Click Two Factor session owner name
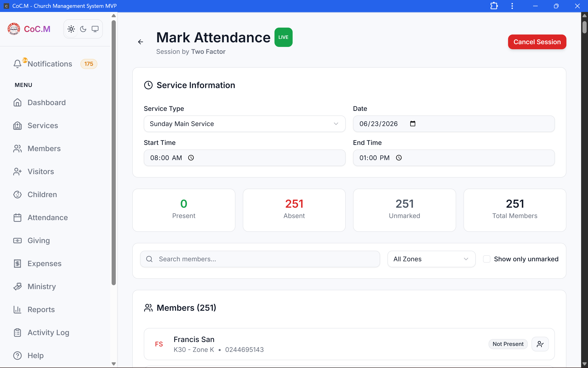This screenshot has height=368, width=588. 208,52
